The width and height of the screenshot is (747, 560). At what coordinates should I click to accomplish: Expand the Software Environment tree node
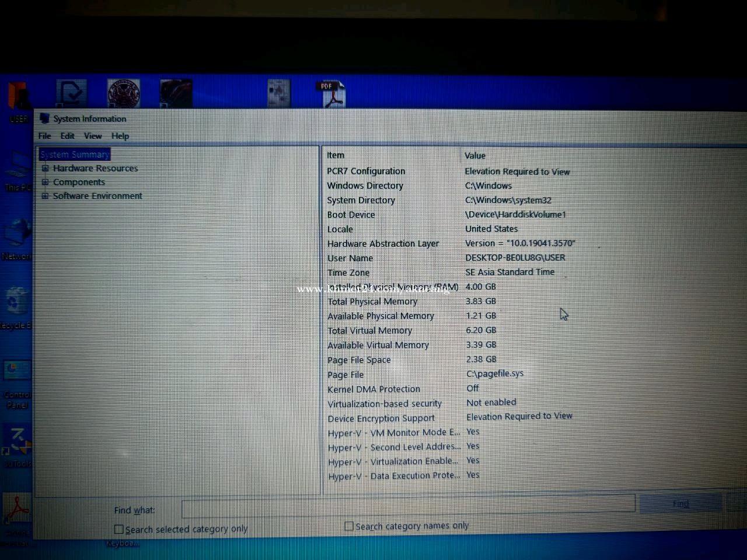tap(45, 196)
